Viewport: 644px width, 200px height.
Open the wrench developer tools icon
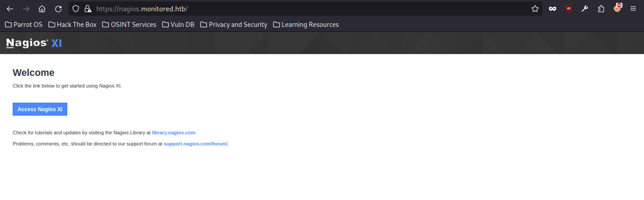pyautogui.click(x=585, y=9)
